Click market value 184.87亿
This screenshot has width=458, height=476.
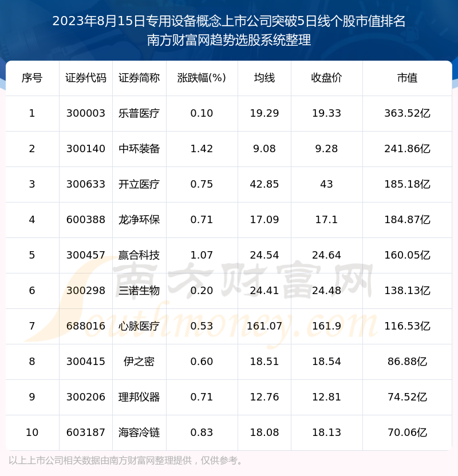[x=407, y=220]
